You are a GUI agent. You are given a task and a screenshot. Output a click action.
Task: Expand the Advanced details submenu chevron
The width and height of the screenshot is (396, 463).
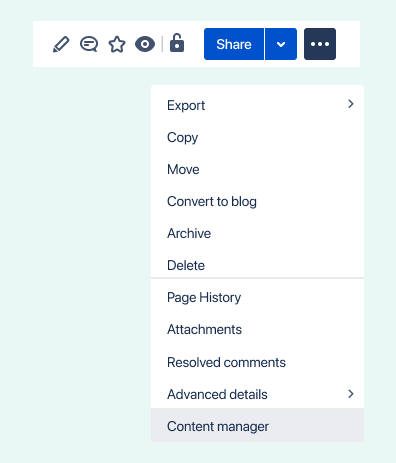tap(351, 394)
